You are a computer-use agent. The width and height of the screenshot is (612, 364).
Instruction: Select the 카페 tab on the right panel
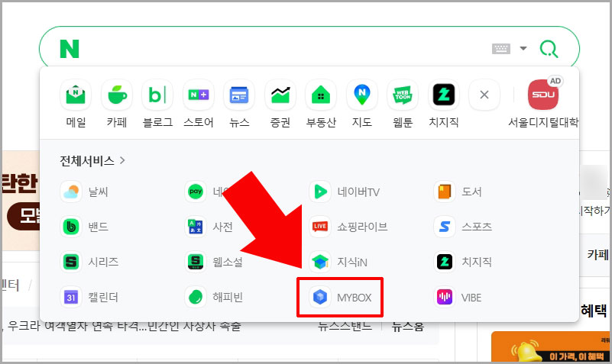[598, 254]
